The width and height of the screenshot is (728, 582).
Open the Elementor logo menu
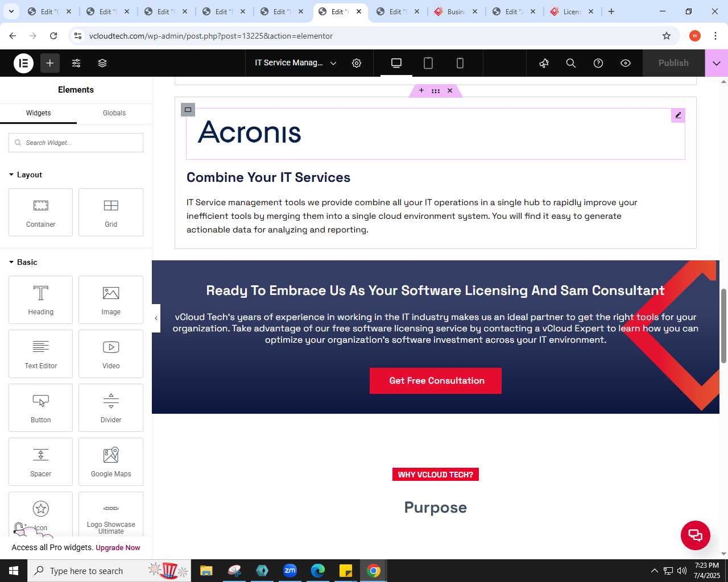coord(23,63)
